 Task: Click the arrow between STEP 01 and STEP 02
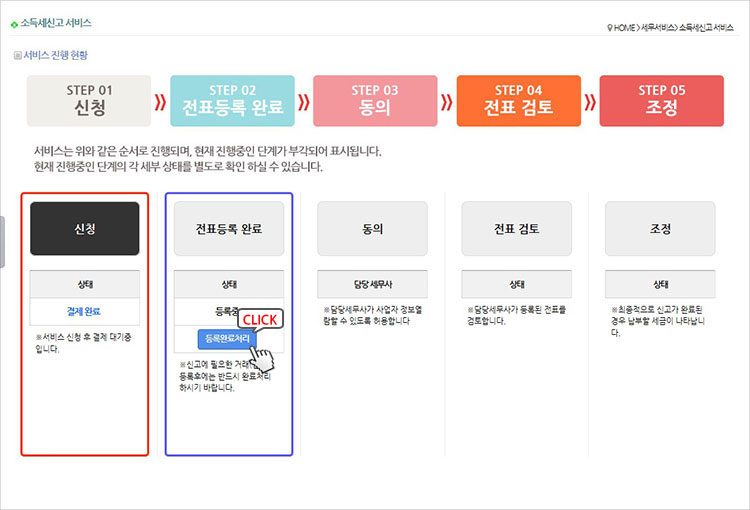click(160, 101)
